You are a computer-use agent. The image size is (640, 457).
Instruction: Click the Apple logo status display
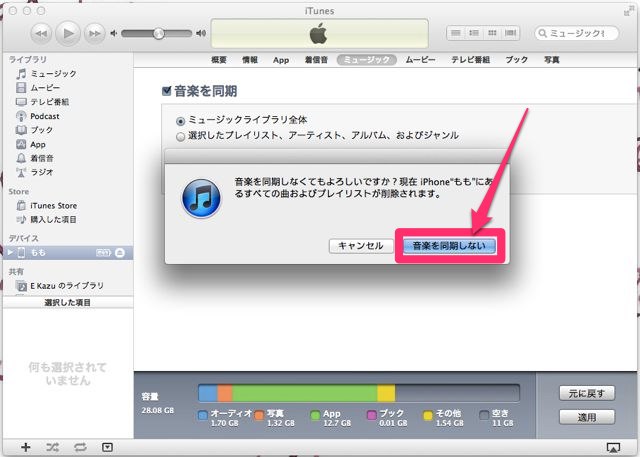pyautogui.click(x=319, y=33)
